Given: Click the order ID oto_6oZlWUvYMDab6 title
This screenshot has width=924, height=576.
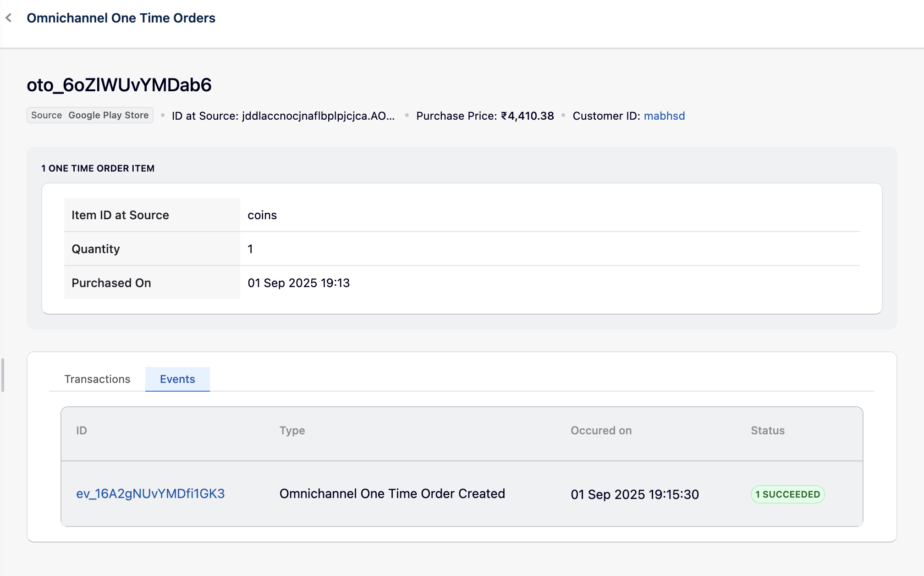Looking at the screenshot, I should coord(119,85).
